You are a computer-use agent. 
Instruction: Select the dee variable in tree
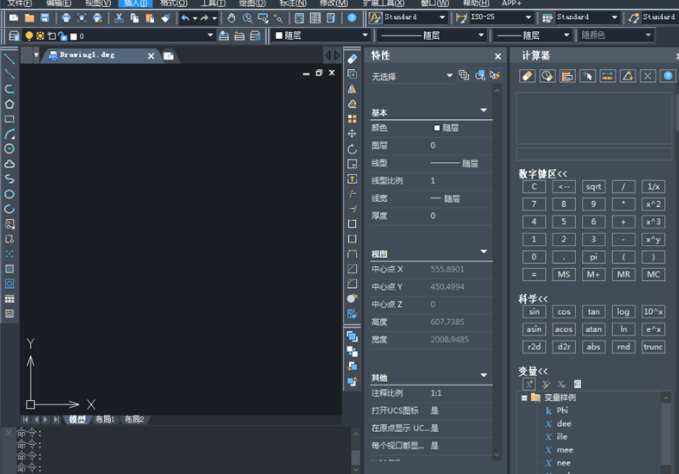pos(564,424)
